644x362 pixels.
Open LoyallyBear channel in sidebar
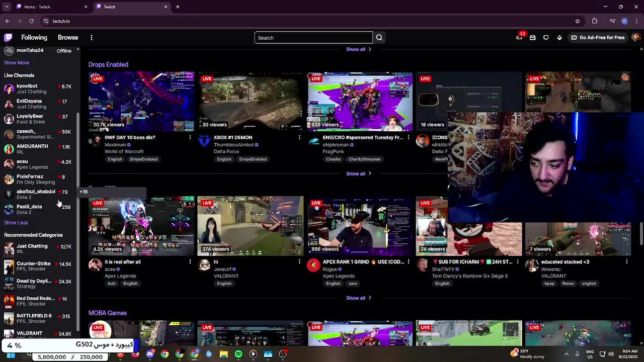click(38, 119)
